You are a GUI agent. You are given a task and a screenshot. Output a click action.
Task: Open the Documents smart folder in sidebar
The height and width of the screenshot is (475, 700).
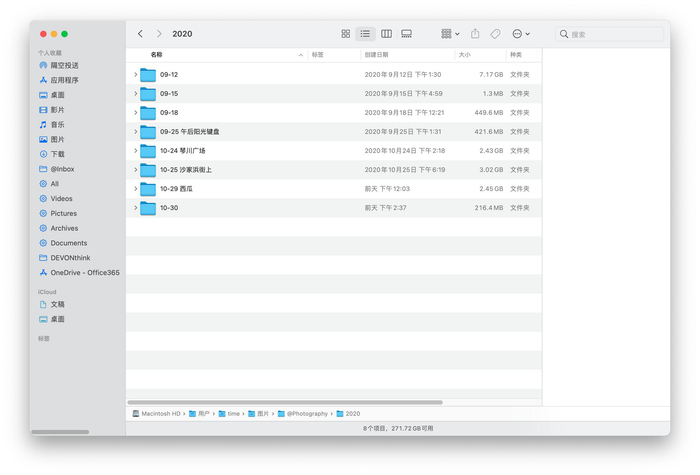pos(63,243)
